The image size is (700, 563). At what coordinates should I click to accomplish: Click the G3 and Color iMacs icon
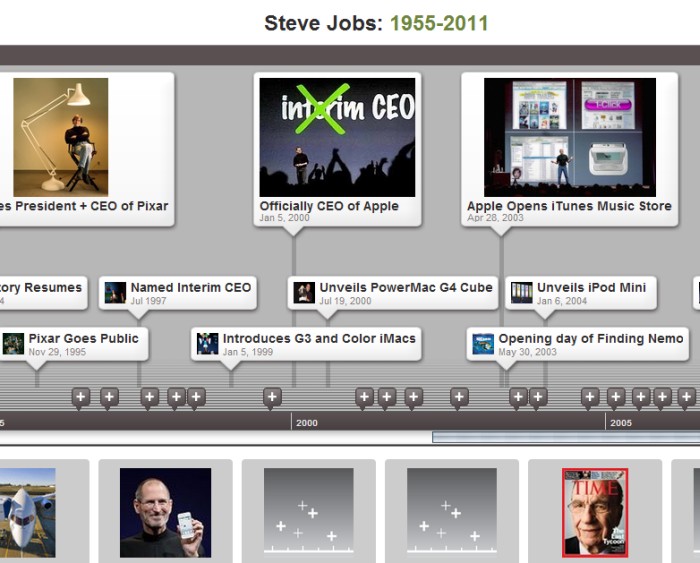click(207, 344)
